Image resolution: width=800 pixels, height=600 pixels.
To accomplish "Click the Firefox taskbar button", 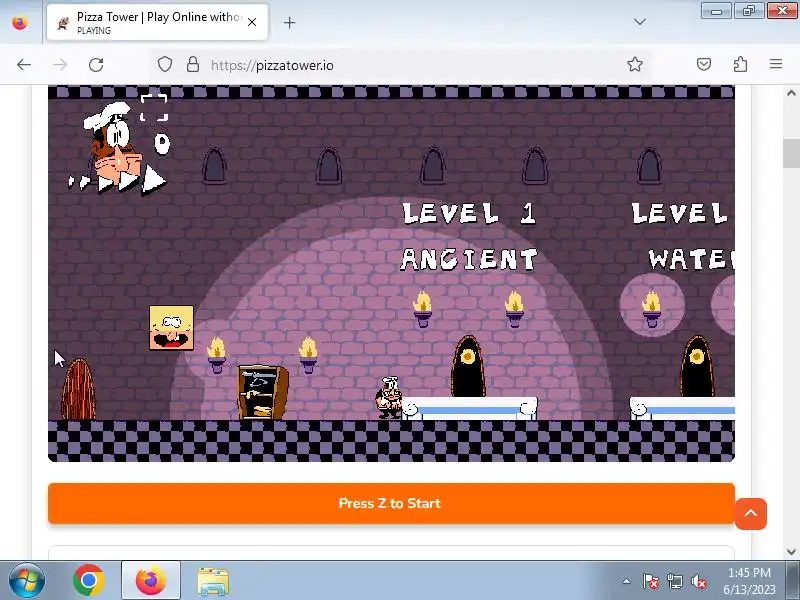I will [x=151, y=580].
